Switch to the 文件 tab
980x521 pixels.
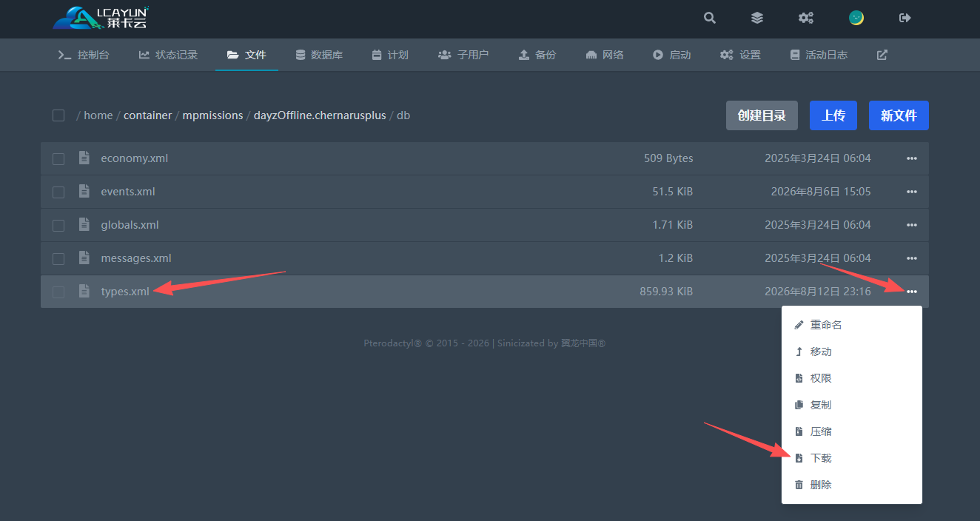pos(246,55)
